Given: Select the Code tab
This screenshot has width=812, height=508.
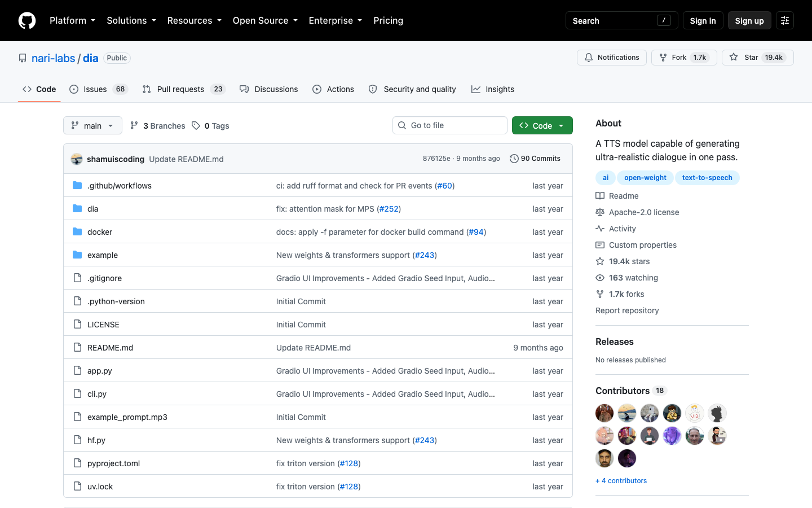Looking at the screenshot, I should [x=39, y=89].
